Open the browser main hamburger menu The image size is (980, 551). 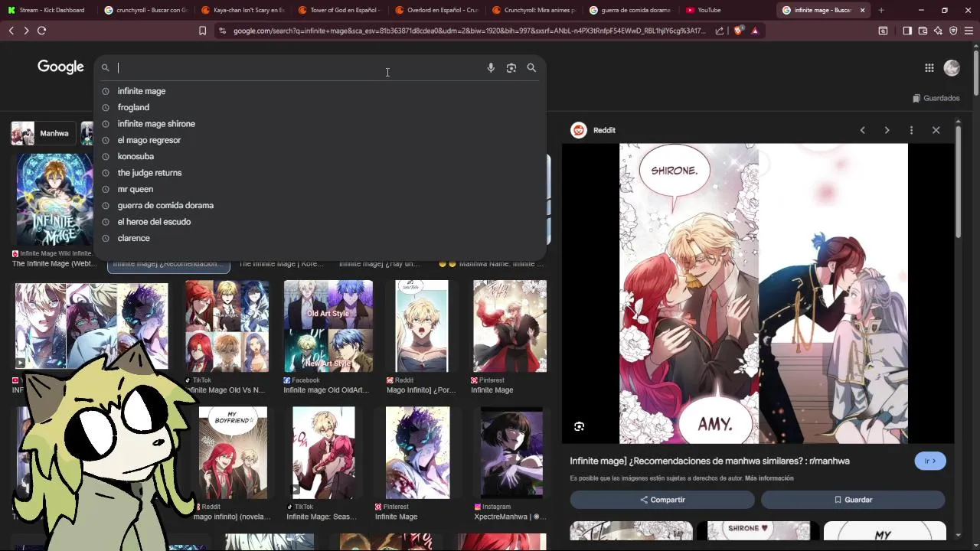(969, 31)
